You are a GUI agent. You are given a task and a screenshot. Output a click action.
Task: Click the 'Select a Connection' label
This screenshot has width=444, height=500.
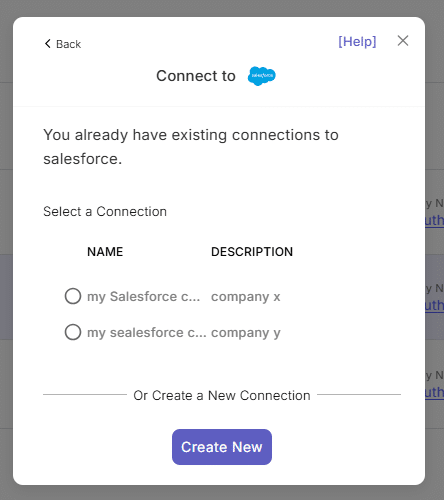pyautogui.click(x=105, y=211)
